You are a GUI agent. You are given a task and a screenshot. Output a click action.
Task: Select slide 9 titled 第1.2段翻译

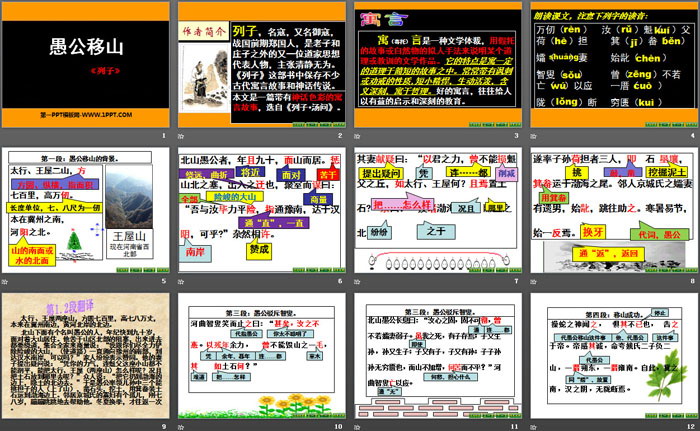(x=86, y=356)
